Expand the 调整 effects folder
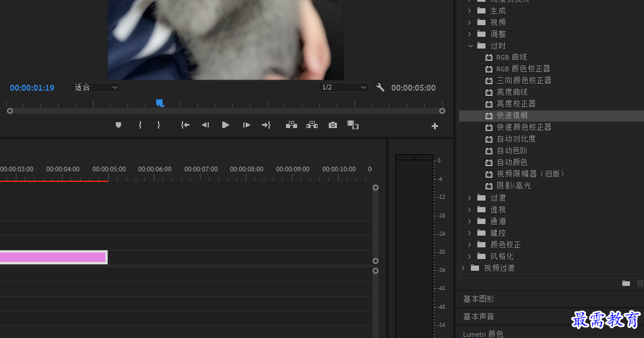 (x=470, y=34)
